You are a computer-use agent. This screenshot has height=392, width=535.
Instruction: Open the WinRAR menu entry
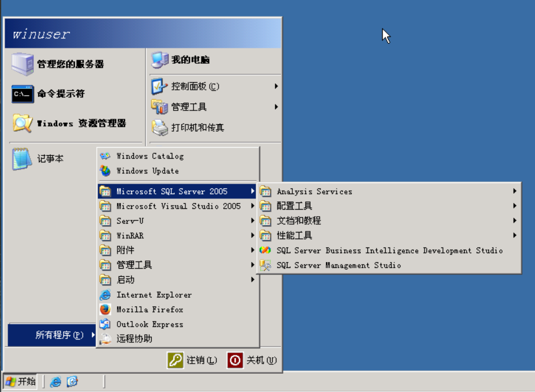(177, 236)
